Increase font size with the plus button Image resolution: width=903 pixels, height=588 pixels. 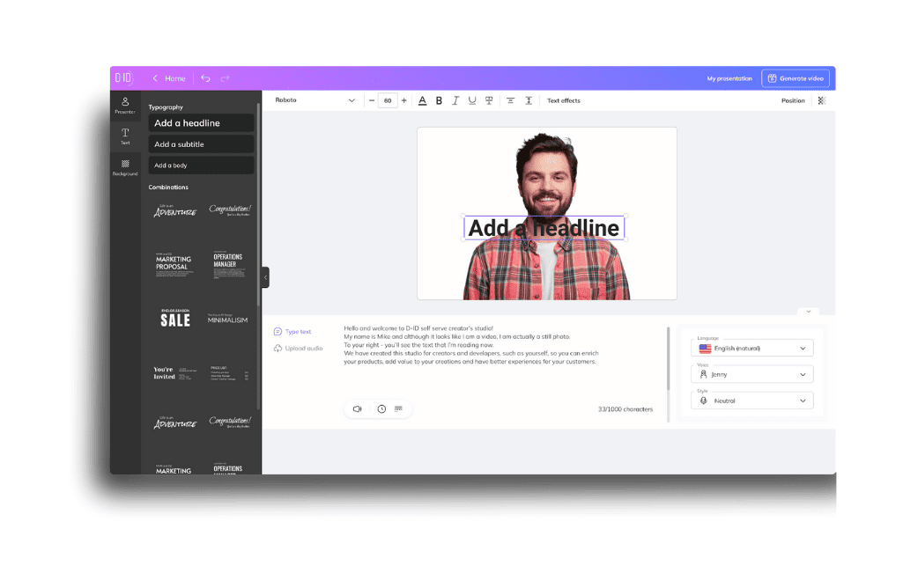[403, 100]
